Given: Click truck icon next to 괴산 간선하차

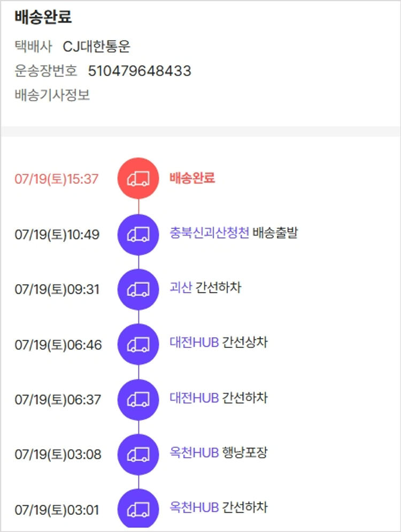Looking at the screenshot, I should (138, 290).
